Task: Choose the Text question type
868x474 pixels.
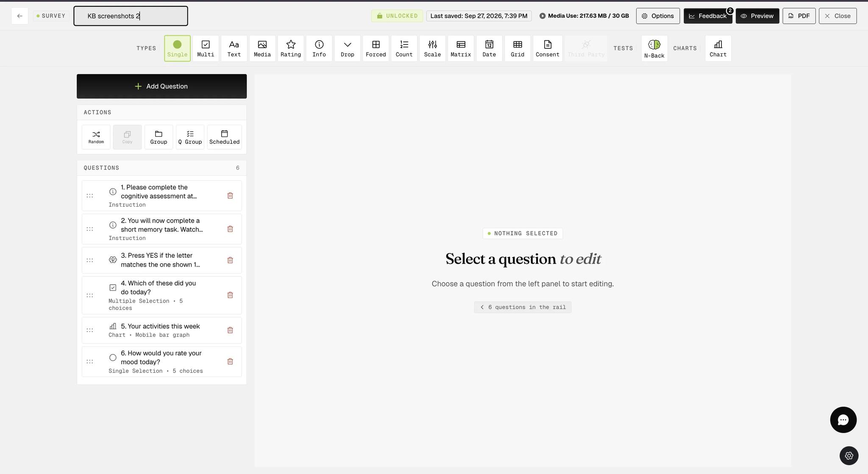Action: 234,48
